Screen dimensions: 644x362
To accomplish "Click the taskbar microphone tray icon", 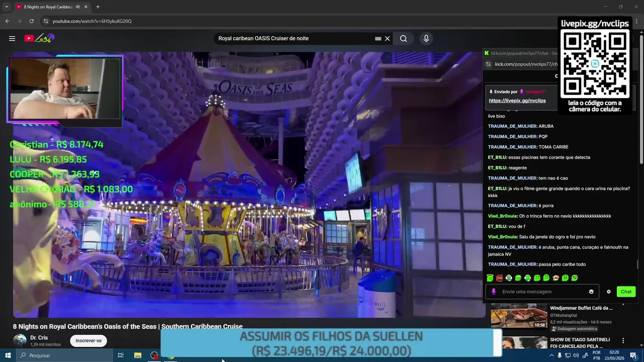I will pyautogui.click(x=559, y=355).
